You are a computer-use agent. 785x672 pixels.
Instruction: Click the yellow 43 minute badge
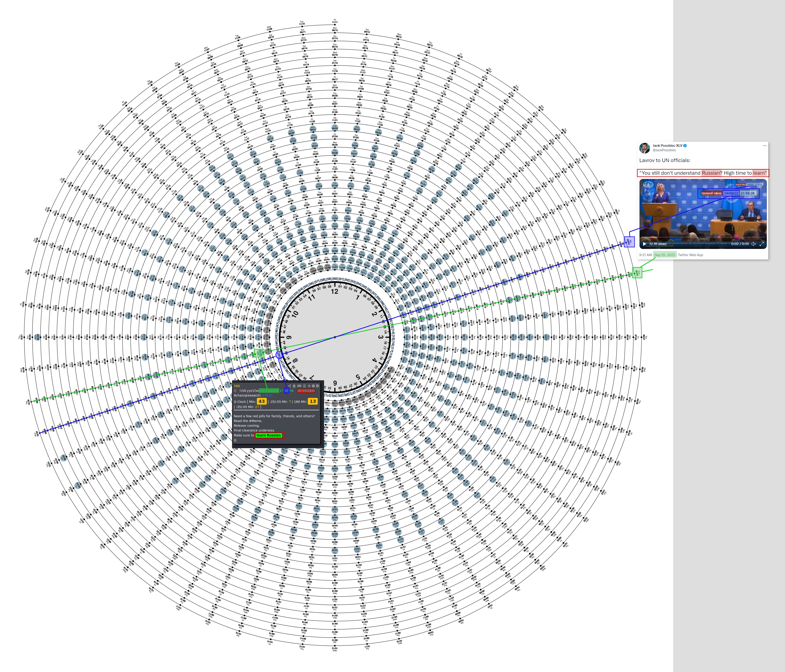tap(262, 401)
